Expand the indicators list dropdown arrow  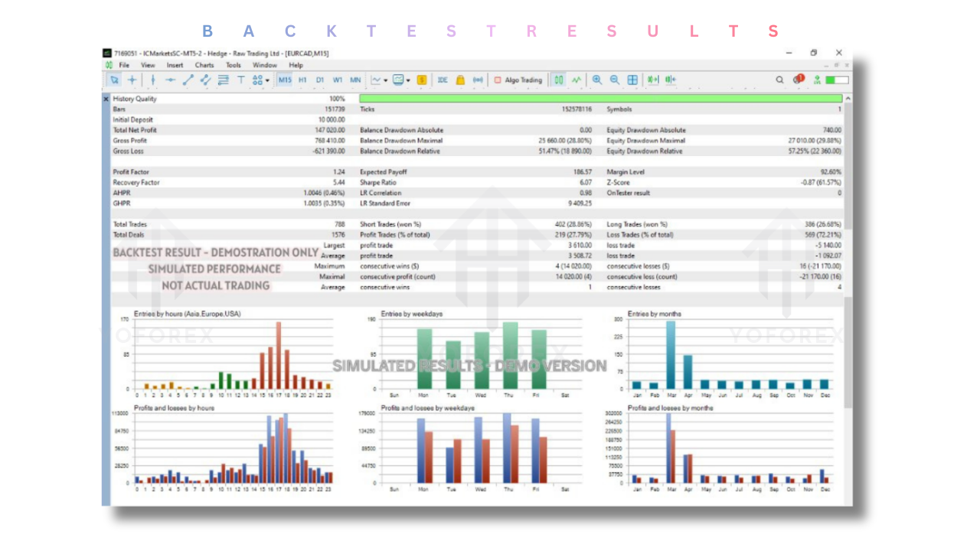(x=386, y=80)
